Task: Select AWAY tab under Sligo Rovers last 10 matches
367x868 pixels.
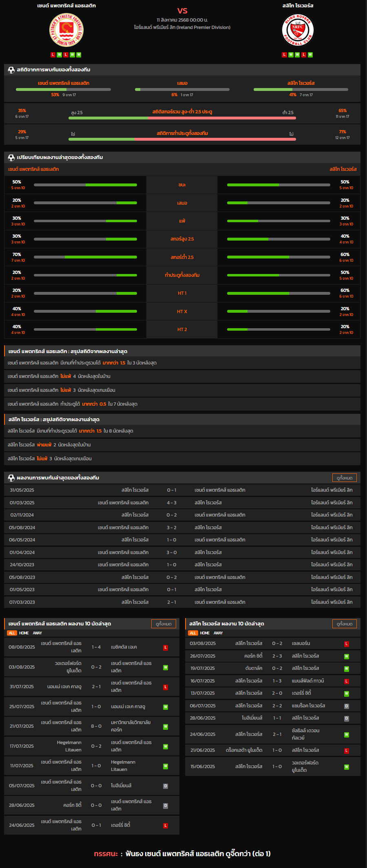Action: point(218,633)
